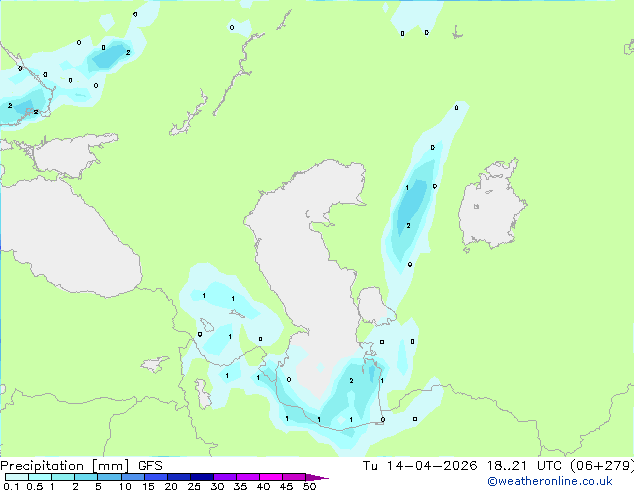This screenshot has height=490, width=634.
Task: Click the legend value label '30'
Action: tap(217, 486)
